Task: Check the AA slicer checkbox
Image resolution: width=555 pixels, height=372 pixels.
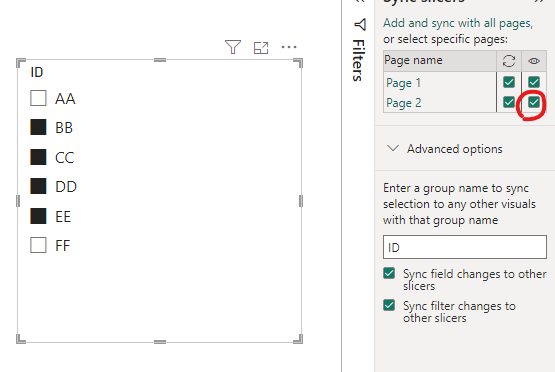Action: tap(38, 98)
